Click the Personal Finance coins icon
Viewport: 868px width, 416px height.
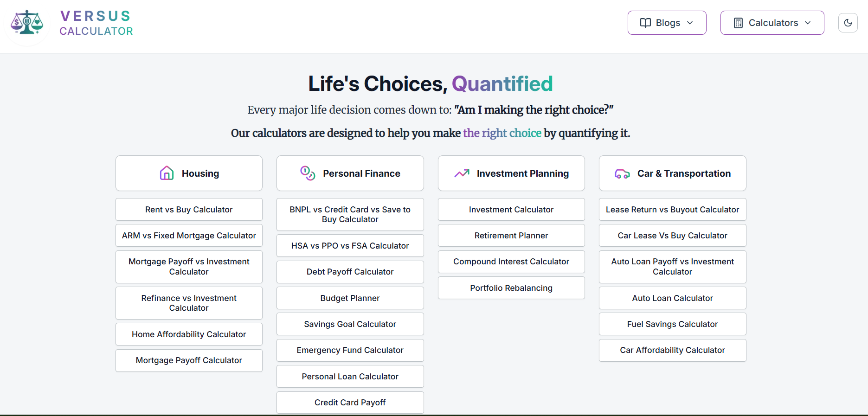(x=308, y=173)
